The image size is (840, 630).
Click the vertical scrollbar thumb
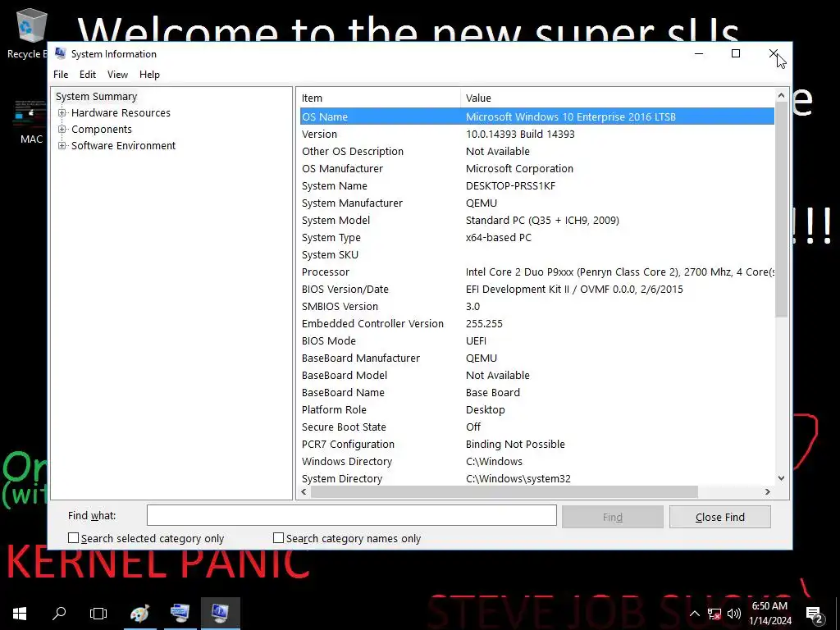tap(781, 209)
